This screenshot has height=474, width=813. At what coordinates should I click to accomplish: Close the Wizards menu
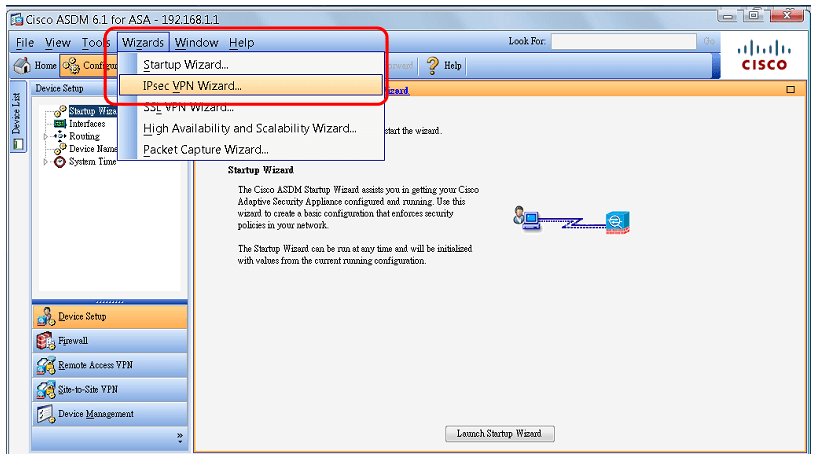[143, 43]
